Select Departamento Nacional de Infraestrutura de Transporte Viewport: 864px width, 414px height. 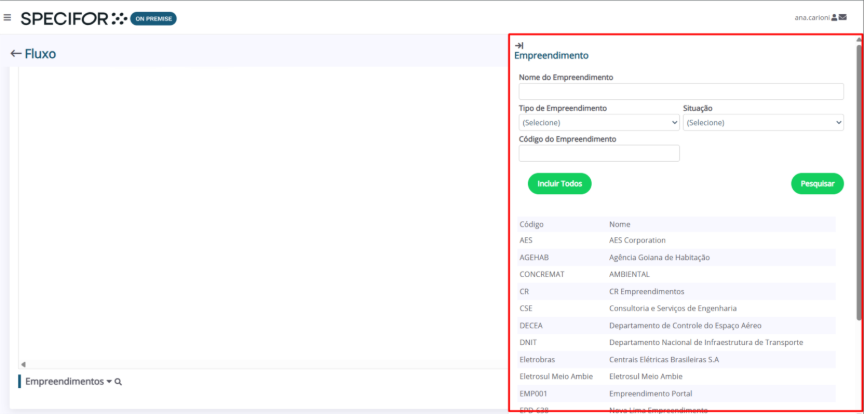(706, 342)
